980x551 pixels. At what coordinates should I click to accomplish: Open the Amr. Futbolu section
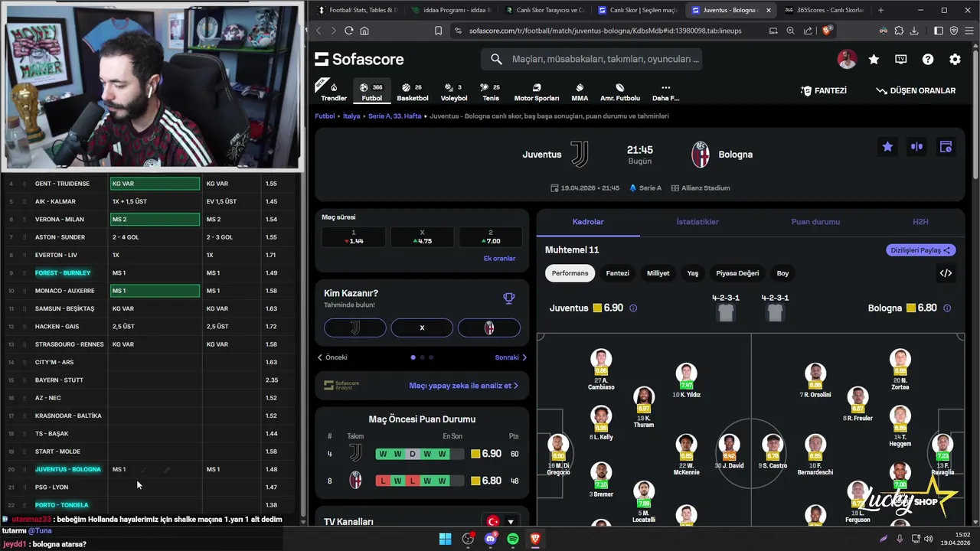pos(619,92)
